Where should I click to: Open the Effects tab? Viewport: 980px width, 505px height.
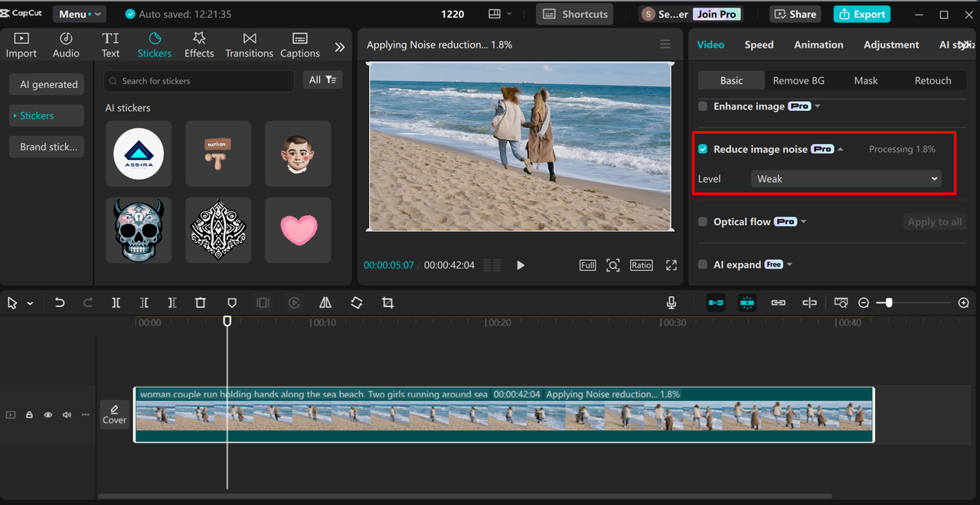coord(199,45)
